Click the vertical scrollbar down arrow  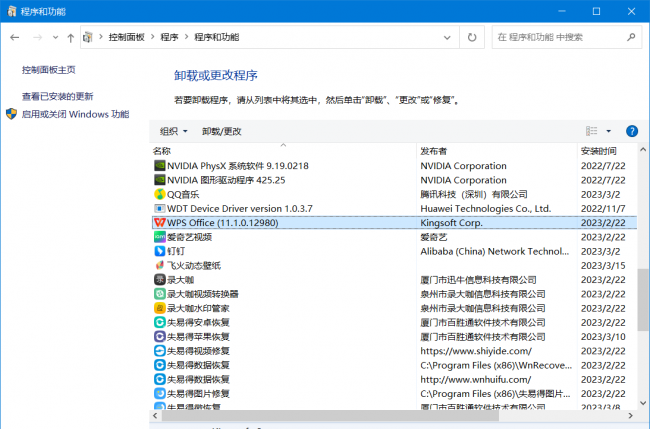643,402
